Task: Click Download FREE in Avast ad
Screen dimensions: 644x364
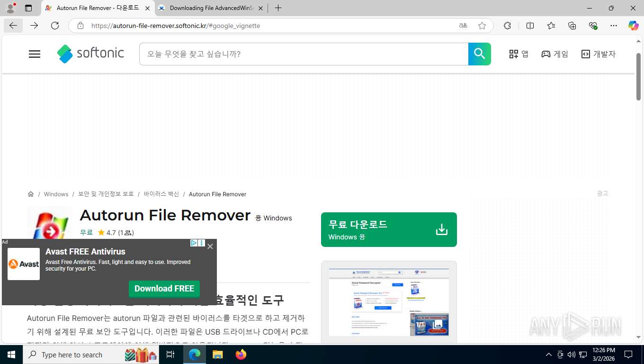Action: [x=164, y=289]
